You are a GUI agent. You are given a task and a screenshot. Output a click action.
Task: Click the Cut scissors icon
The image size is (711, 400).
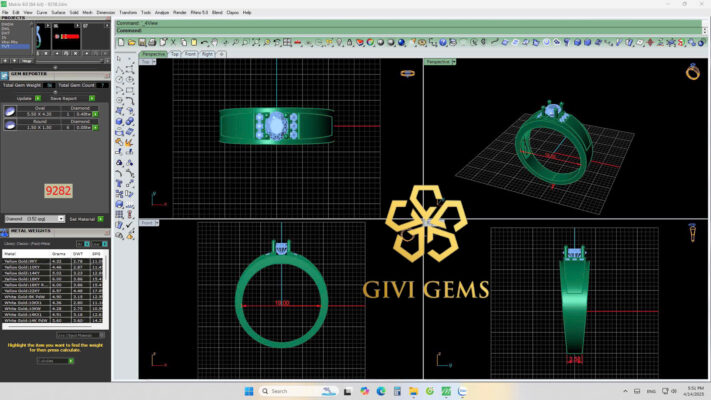pyautogui.click(x=174, y=42)
